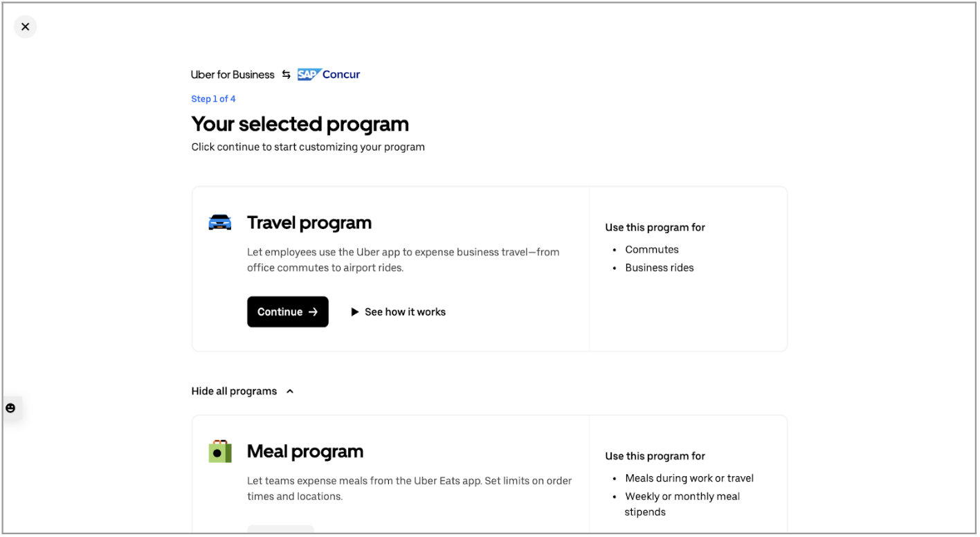Open the feedback smiley icon on the left edge

click(x=10, y=408)
